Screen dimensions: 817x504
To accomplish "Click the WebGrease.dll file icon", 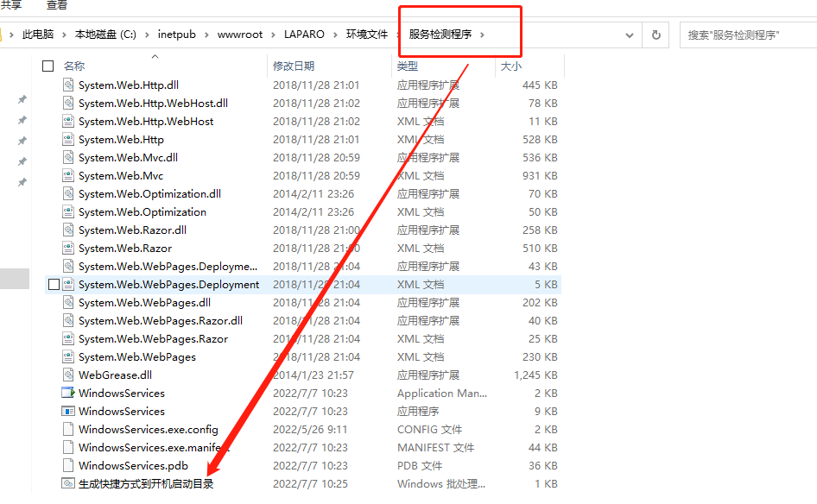I will pyautogui.click(x=68, y=375).
